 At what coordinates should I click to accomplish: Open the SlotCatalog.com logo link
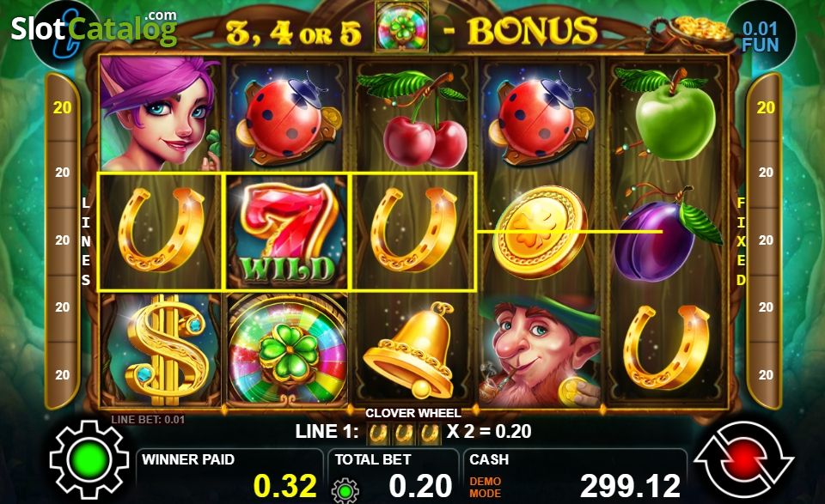point(94,27)
